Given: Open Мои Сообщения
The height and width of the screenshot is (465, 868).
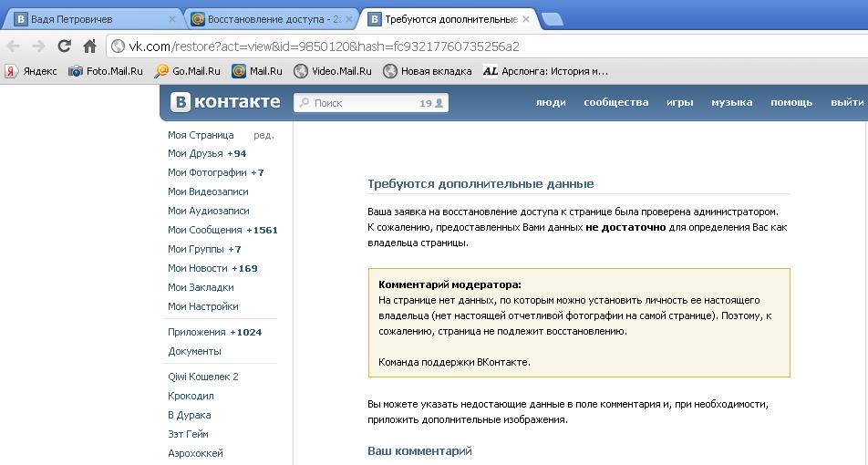Looking at the screenshot, I should tap(205, 230).
